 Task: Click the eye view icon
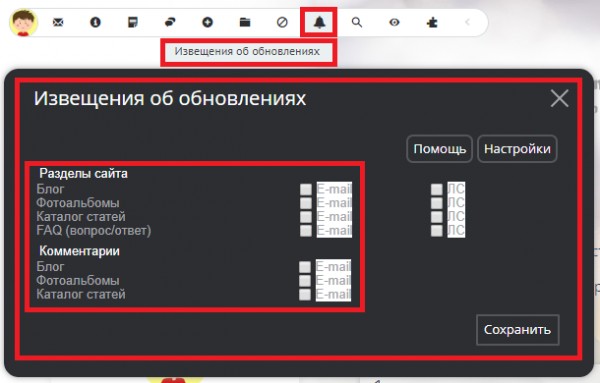(x=394, y=23)
